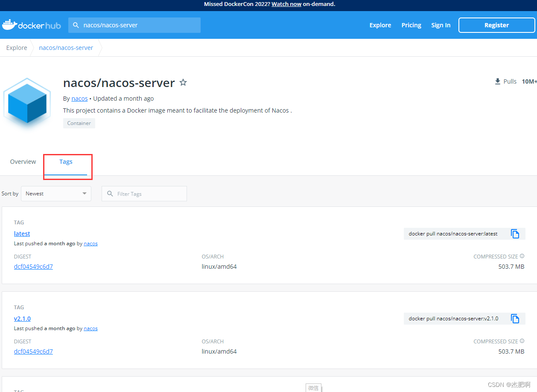Switch to the Overview tab
537x392 pixels.
pos(23,162)
